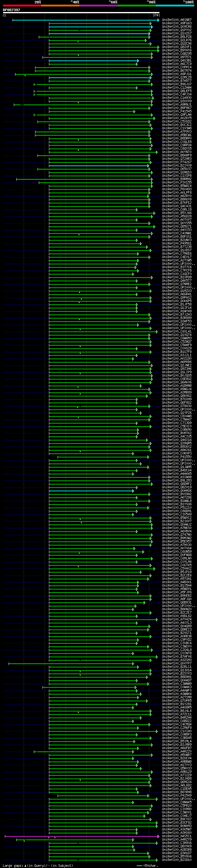
Task: Pick the UniRef100_B1WWL8 entry
Action: (x=177, y=501)
